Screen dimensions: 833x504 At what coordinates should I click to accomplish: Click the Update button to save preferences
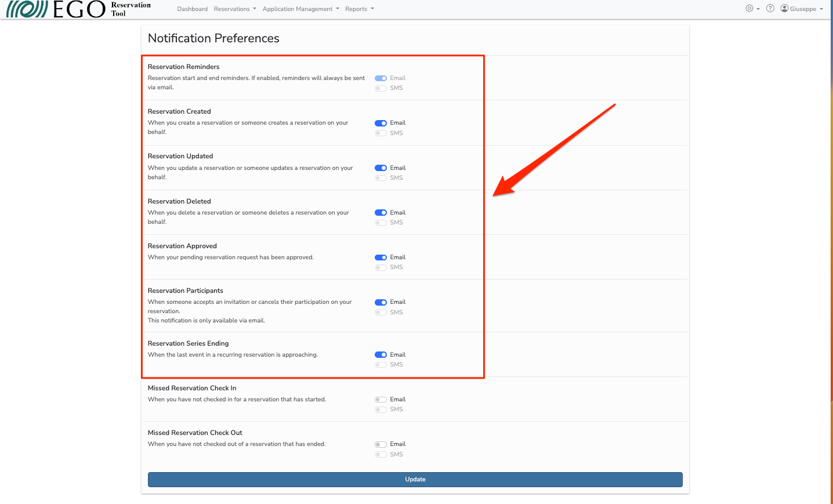pyautogui.click(x=415, y=479)
